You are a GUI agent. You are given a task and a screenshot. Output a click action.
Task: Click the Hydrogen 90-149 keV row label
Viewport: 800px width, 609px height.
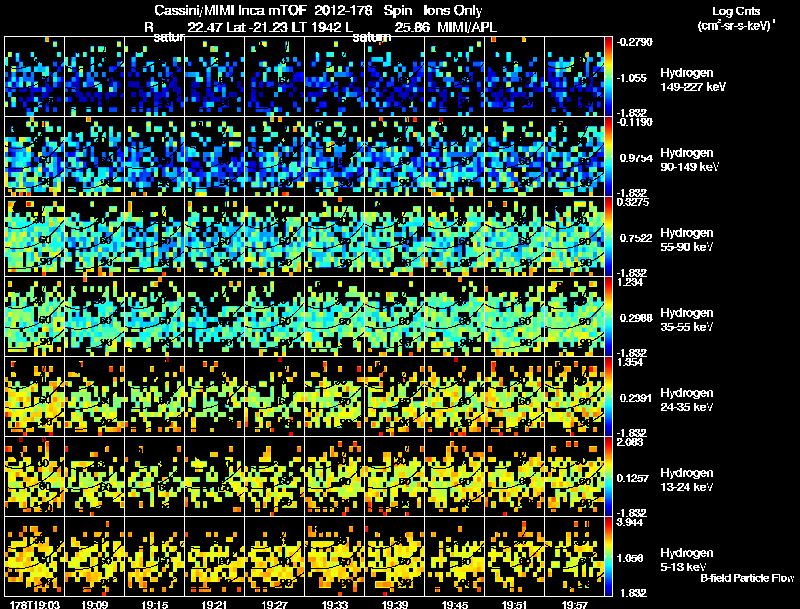689,160
